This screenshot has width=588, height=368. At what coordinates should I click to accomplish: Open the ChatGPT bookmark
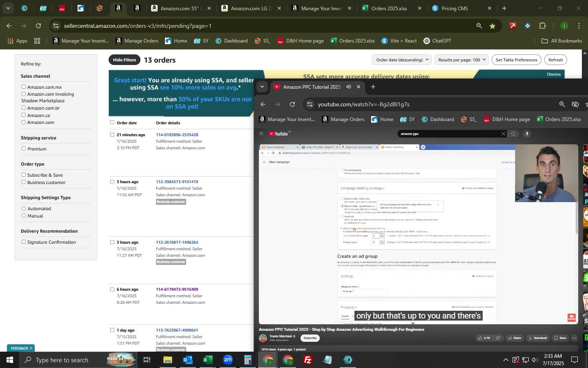pyautogui.click(x=437, y=41)
